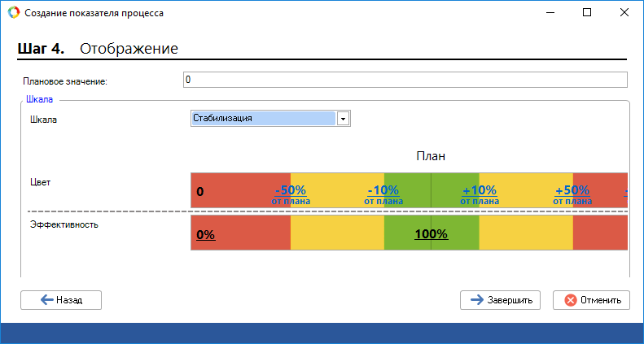Viewport: 644px width, 344px height.
Task: Click the right yellow zone of efficiency scale
Action: click(x=525, y=233)
